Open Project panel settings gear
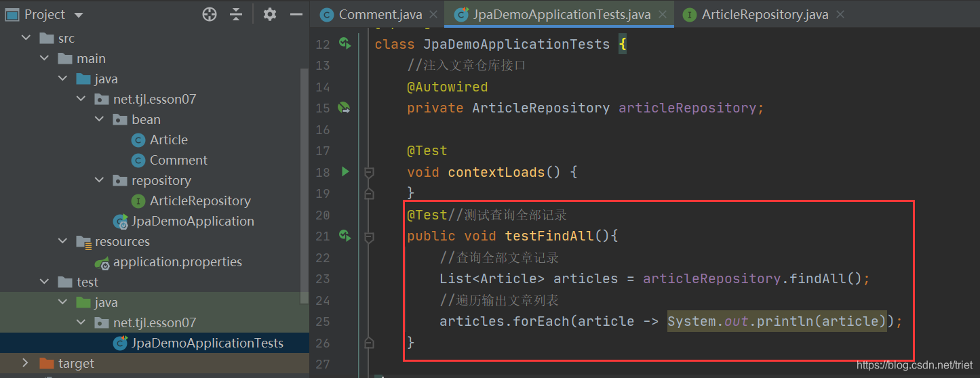980x378 pixels. [x=270, y=14]
